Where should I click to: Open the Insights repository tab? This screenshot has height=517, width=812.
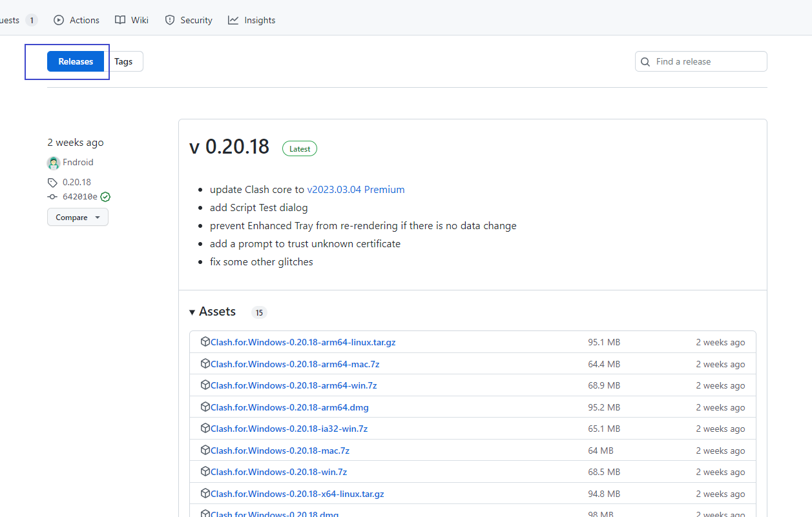pyautogui.click(x=259, y=20)
